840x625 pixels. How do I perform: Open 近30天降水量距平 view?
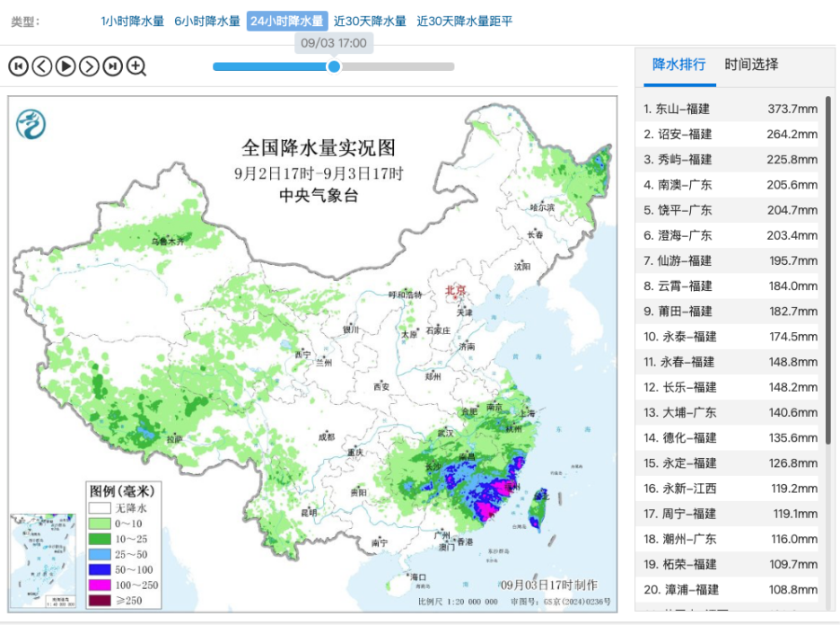coord(465,21)
